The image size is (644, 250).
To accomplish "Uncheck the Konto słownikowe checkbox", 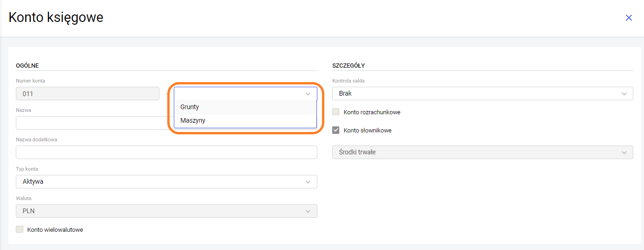I will coord(336,131).
